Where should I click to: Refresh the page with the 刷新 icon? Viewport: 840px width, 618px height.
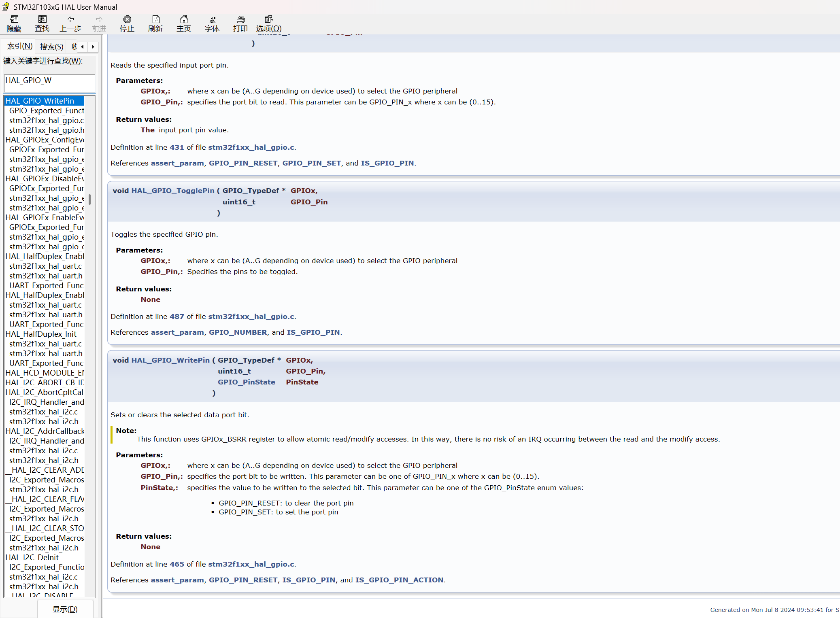[155, 23]
